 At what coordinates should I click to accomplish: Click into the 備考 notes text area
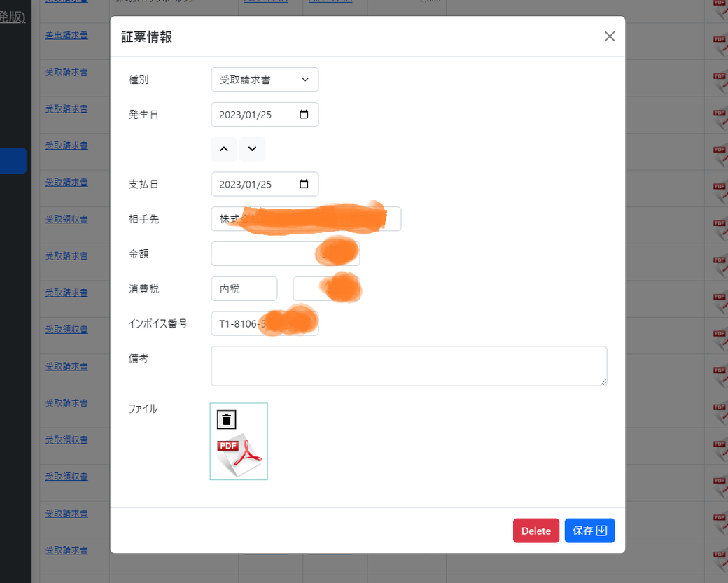click(409, 365)
